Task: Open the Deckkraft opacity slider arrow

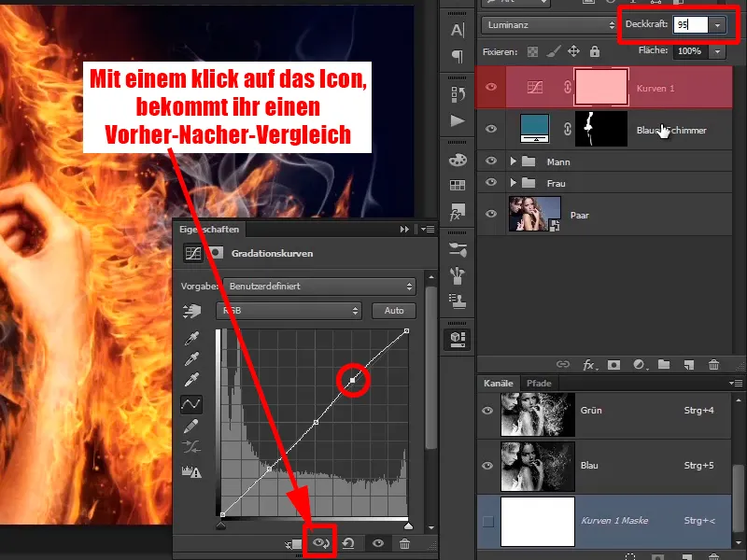Action: pos(717,25)
